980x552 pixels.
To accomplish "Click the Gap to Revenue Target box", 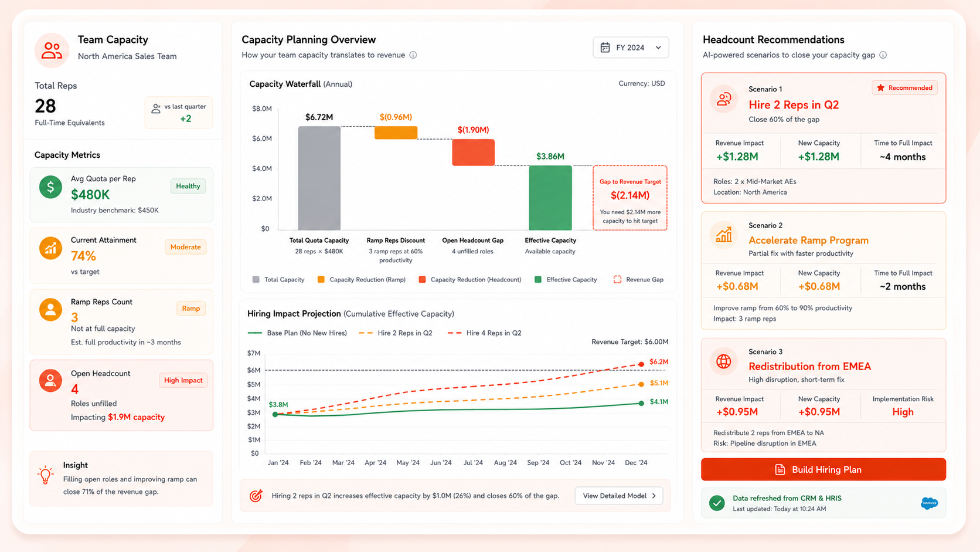I will 630,198.
